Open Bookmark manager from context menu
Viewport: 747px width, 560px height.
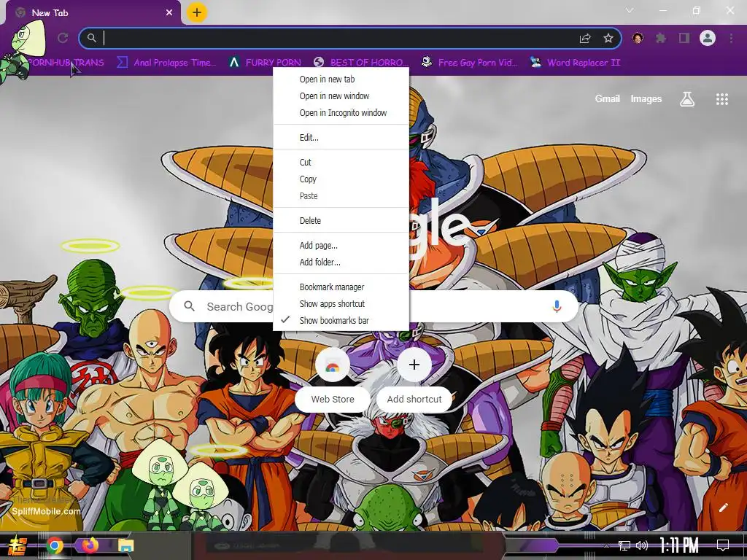pos(341,287)
